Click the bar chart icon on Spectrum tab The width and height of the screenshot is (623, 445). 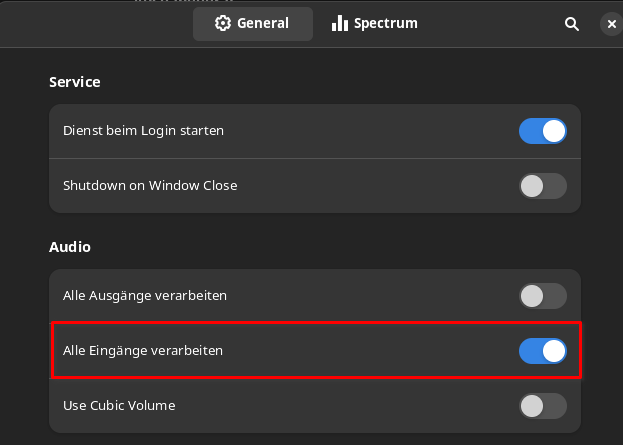coord(340,23)
